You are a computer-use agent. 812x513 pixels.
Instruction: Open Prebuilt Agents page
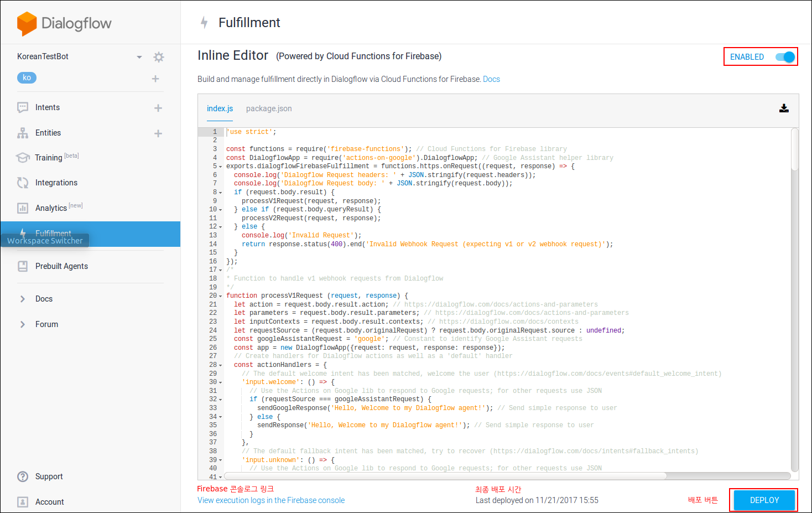[x=61, y=266]
